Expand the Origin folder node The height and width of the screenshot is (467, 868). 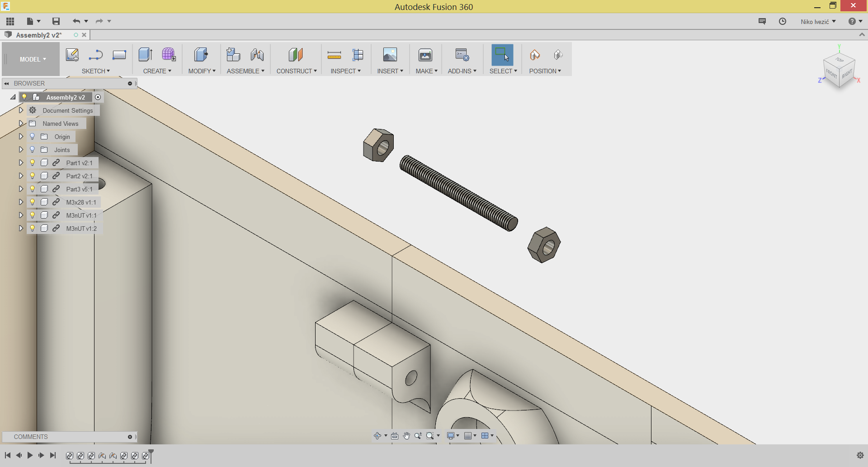tap(21, 136)
